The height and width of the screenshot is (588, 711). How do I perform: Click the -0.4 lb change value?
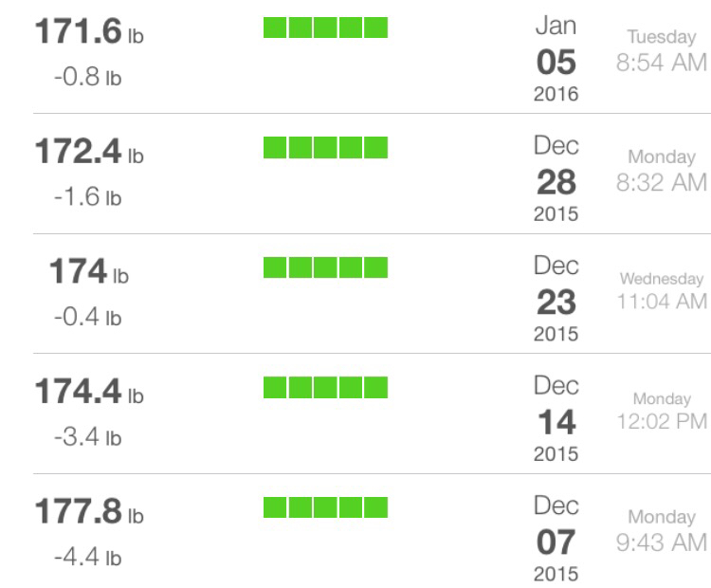(x=88, y=316)
